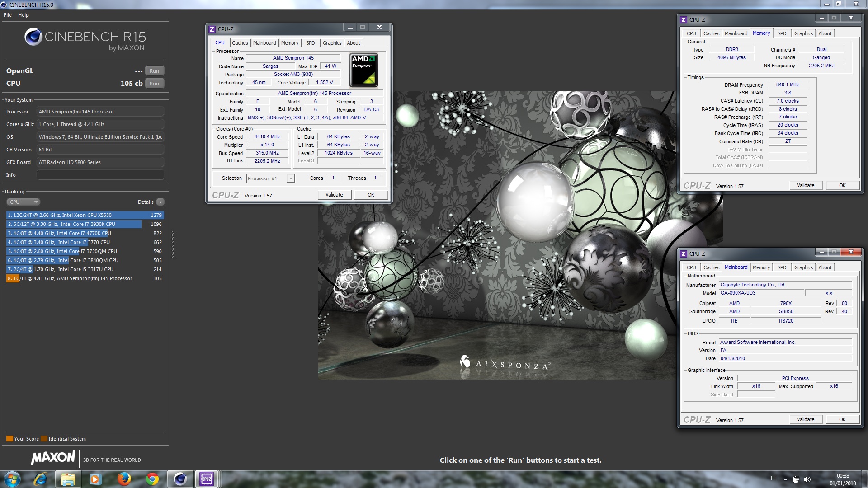Select Core i7-4770K ranking row
This screenshot has width=868, height=488.
coord(85,233)
